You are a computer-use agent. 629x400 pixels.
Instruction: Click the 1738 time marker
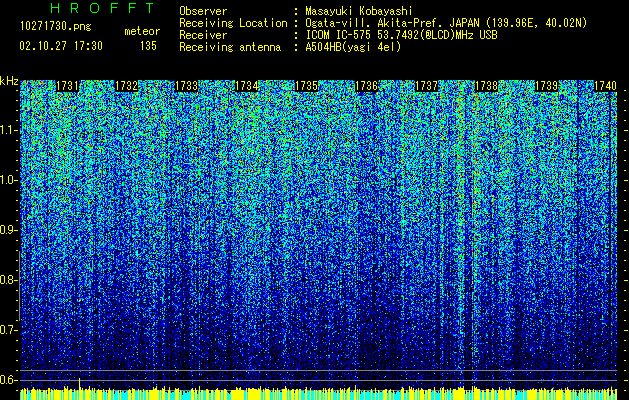point(486,86)
